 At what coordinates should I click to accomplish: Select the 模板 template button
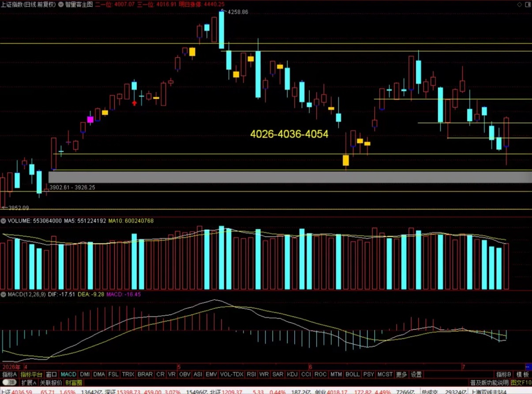pyautogui.click(x=523, y=374)
